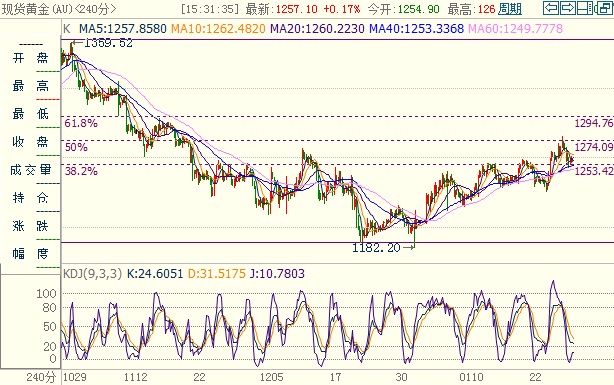Click the 38.2% Fibonacci level label

click(81, 171)
